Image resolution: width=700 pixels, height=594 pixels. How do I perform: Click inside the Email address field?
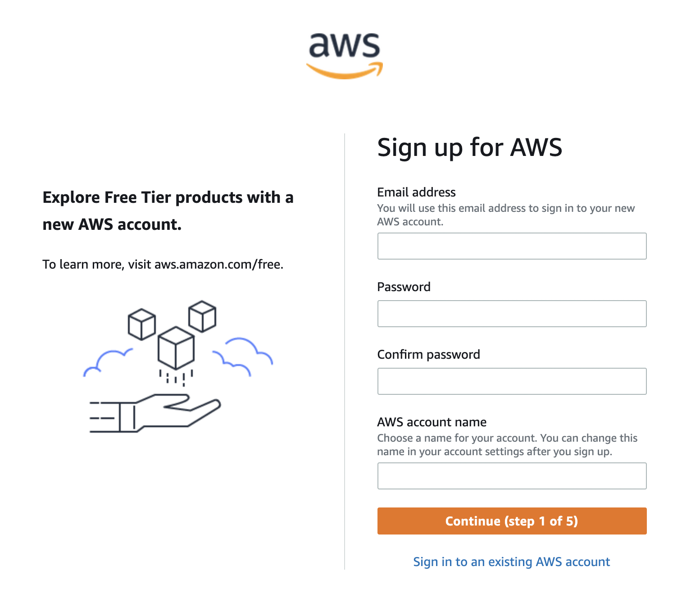point(511,246)
